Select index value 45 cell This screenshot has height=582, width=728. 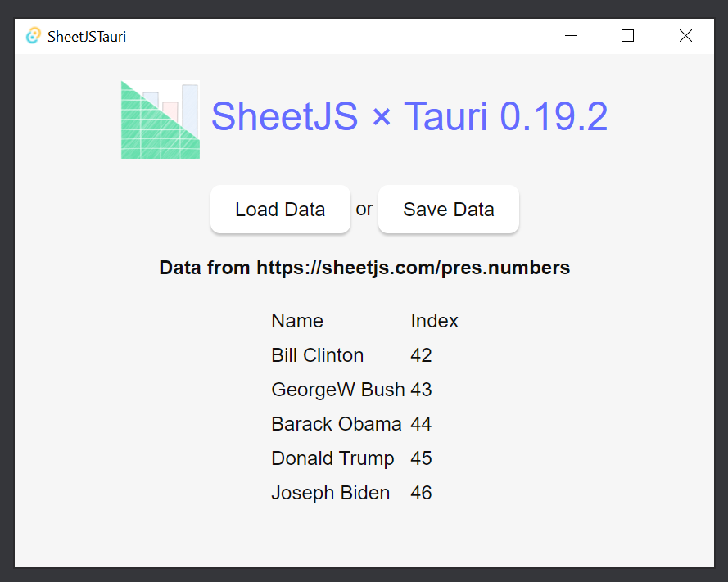coord(421,458)
